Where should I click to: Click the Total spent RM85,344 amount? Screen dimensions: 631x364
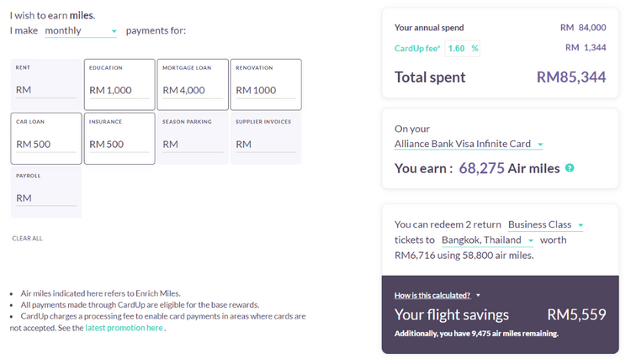click(x=571, y=77)
